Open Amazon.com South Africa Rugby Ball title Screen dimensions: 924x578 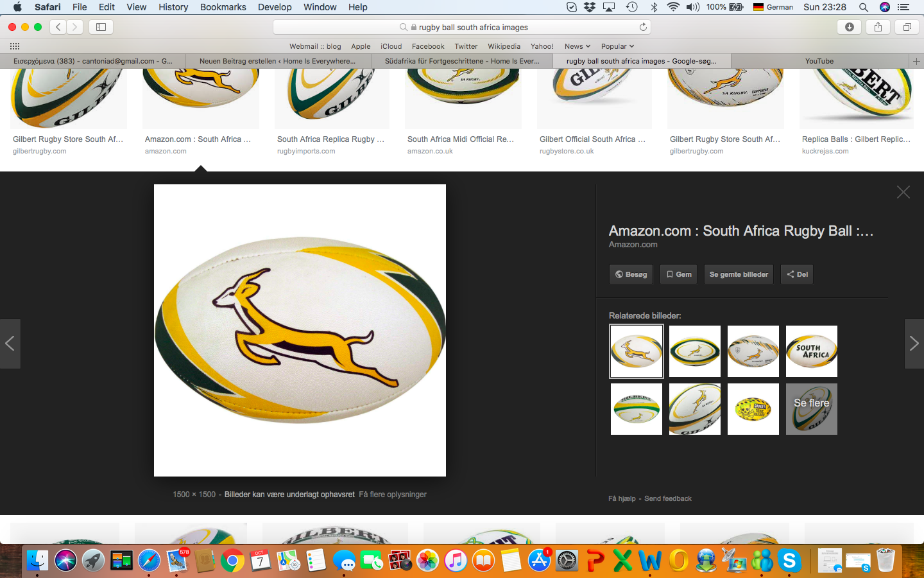tap(741, 231)
